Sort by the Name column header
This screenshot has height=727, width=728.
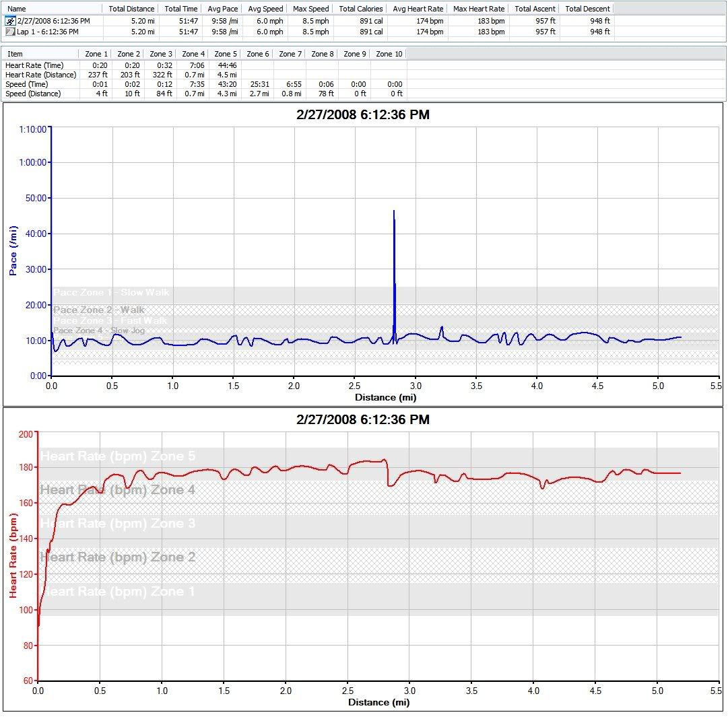(16, 9)
